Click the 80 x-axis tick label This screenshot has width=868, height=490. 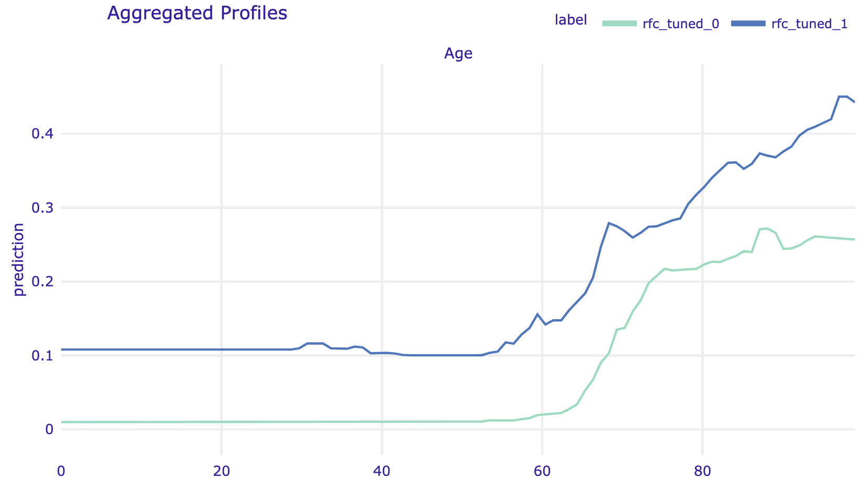coord(703,470)
